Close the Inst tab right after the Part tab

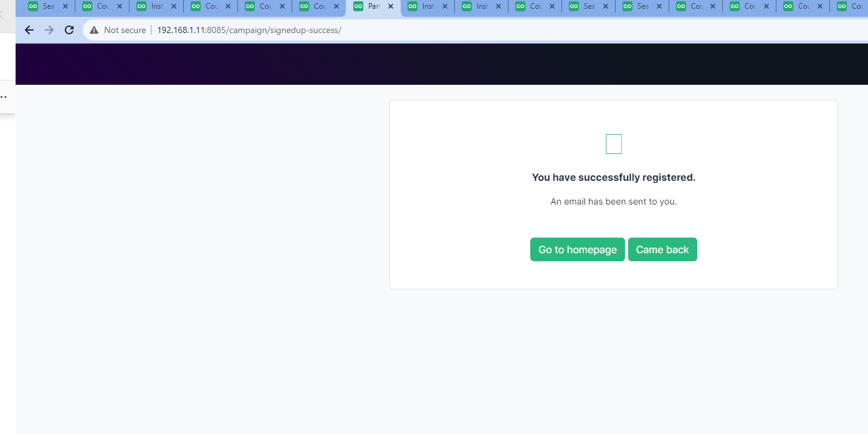[444, 6]
